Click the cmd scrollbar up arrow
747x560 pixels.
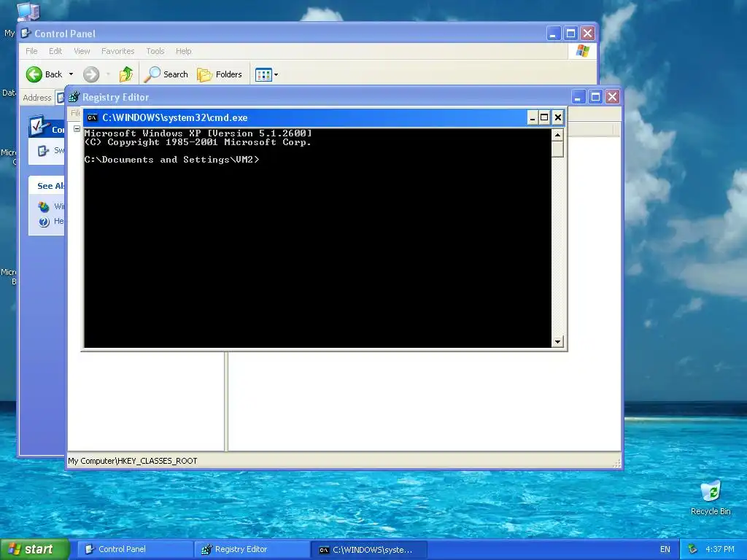click(557, 135)
